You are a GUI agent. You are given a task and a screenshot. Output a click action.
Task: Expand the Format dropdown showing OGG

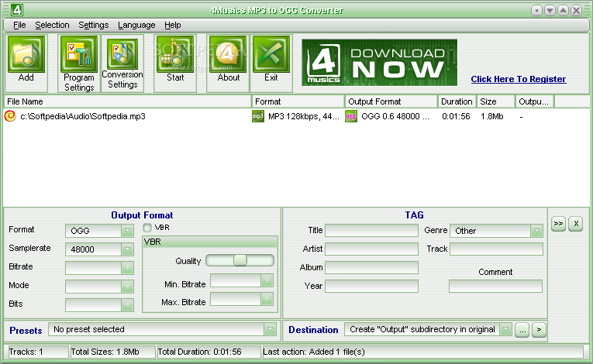click(x=127, y=231)
